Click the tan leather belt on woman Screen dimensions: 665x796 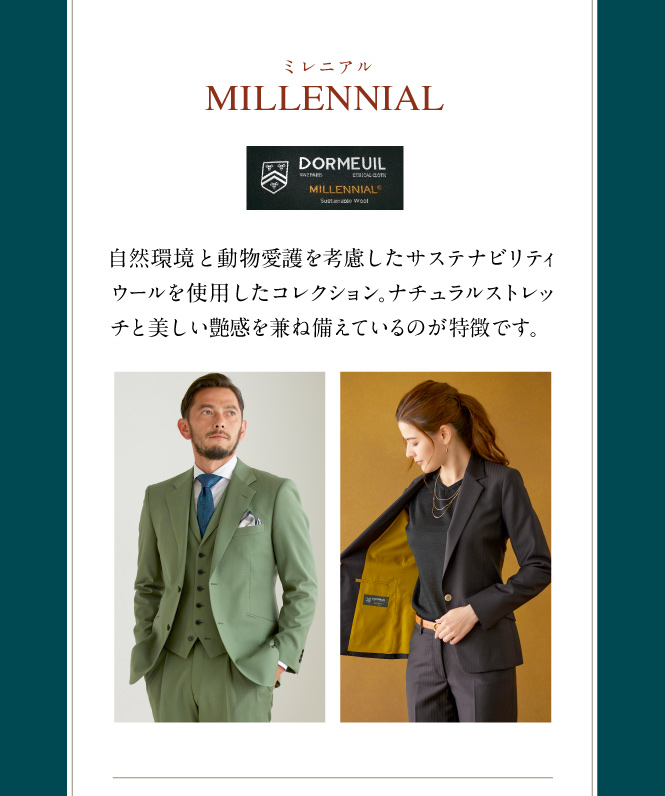coord(426,623)
